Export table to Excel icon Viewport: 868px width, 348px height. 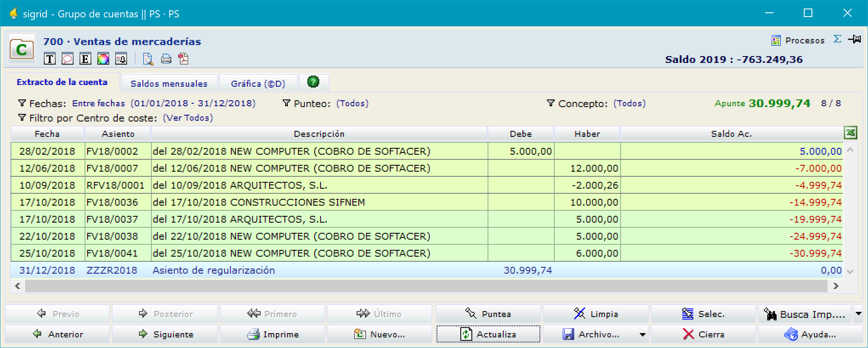coord(851,133)
